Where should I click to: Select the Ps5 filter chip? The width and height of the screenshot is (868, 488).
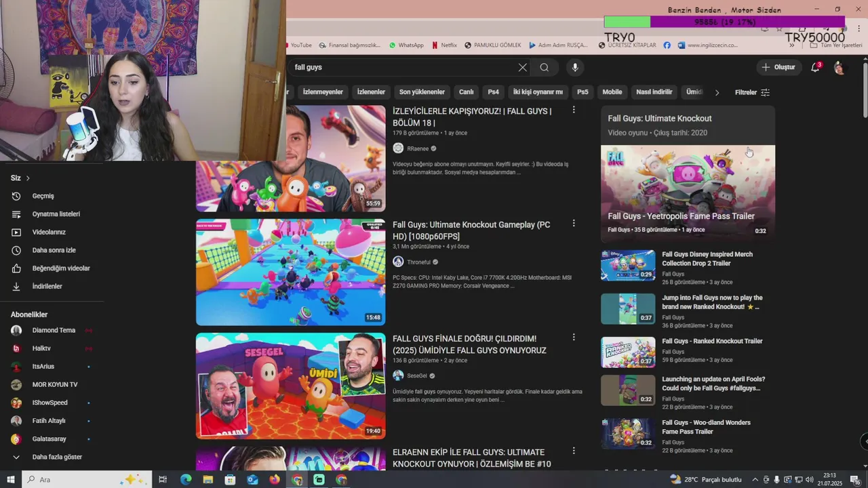tap(583, 91)
